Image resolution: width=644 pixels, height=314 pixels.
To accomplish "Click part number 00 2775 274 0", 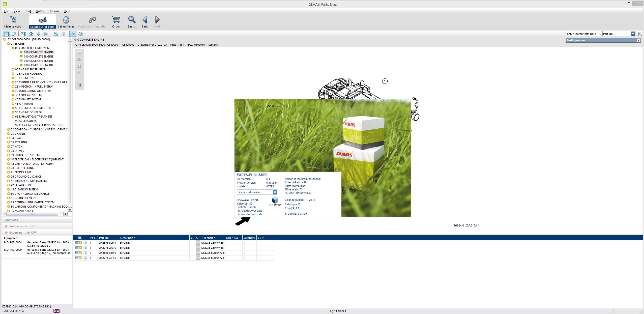I will (107, 258).
